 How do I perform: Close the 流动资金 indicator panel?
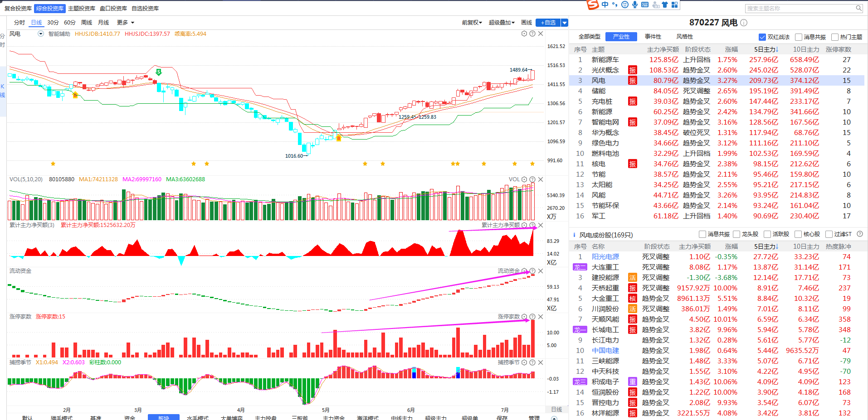(x=541, y=271)
